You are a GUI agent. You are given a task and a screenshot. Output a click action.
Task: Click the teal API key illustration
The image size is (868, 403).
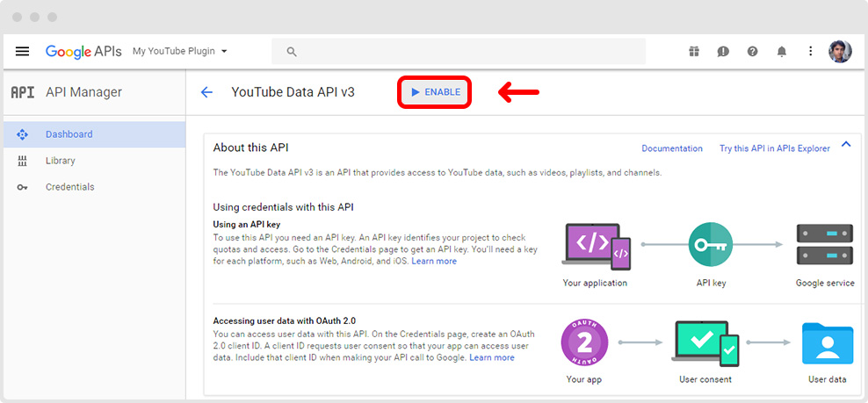click(x=711, y=244)
